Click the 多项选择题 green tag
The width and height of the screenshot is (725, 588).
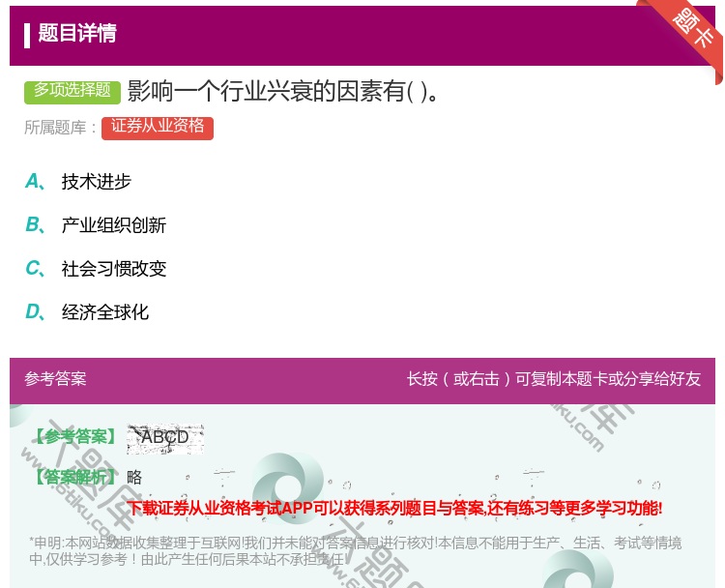click(72, 92)
